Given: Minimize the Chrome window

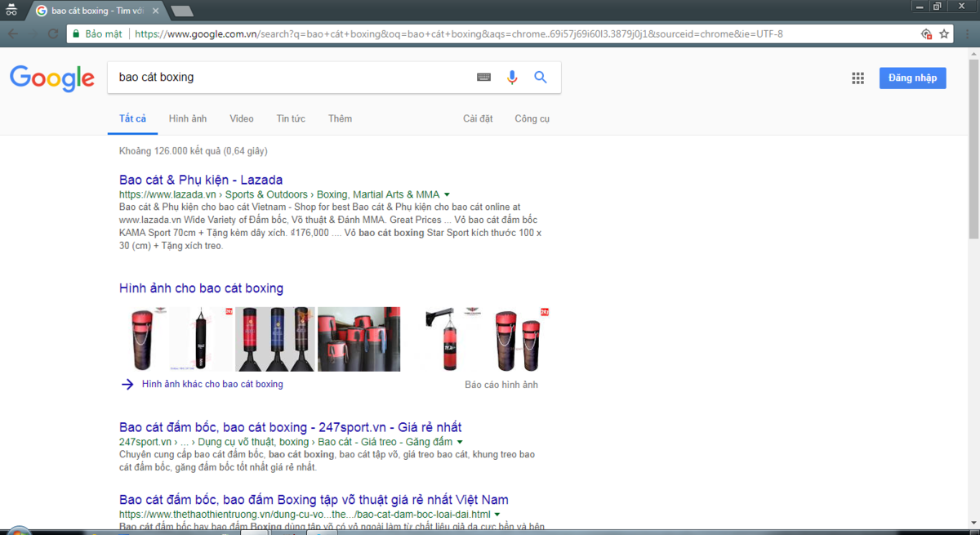Looking at the screenshot, I should pyautogui.click(x=918, y=7).
